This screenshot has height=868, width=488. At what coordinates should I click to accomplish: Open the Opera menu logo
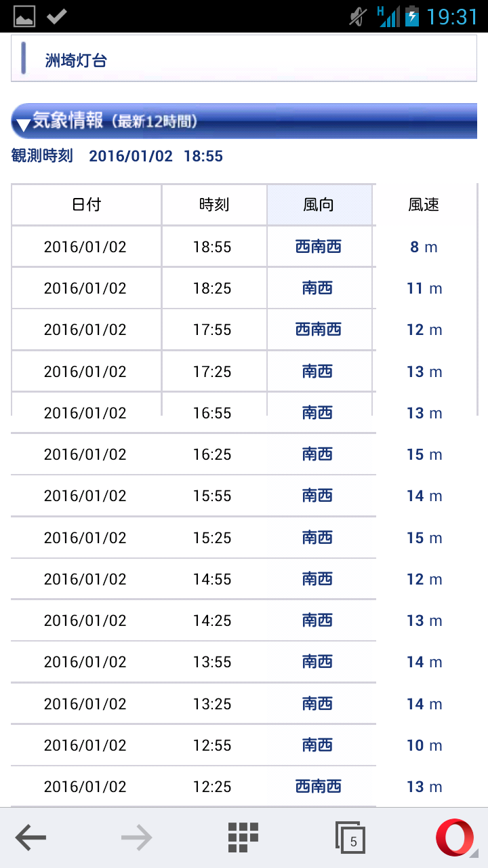point(455,837)
